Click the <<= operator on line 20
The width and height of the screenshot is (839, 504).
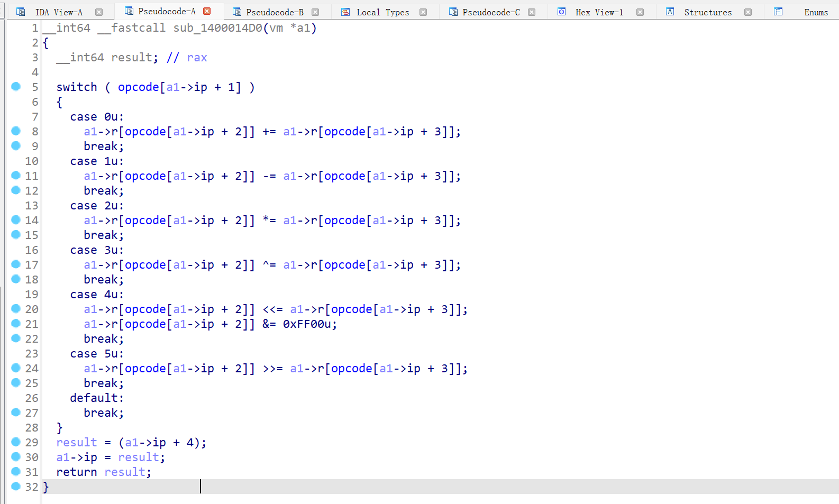273,309
